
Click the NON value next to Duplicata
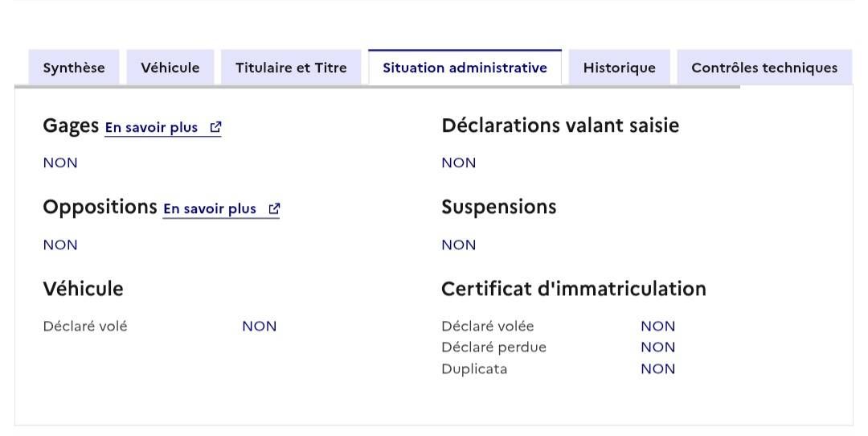click(657, 369)
